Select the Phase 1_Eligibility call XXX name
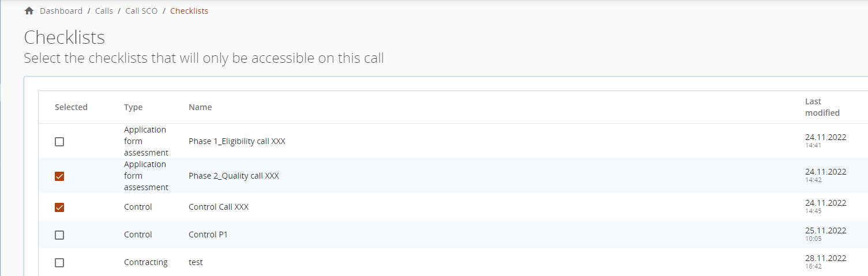Viewport: 868px width, 276px height. tap(236, 142)
